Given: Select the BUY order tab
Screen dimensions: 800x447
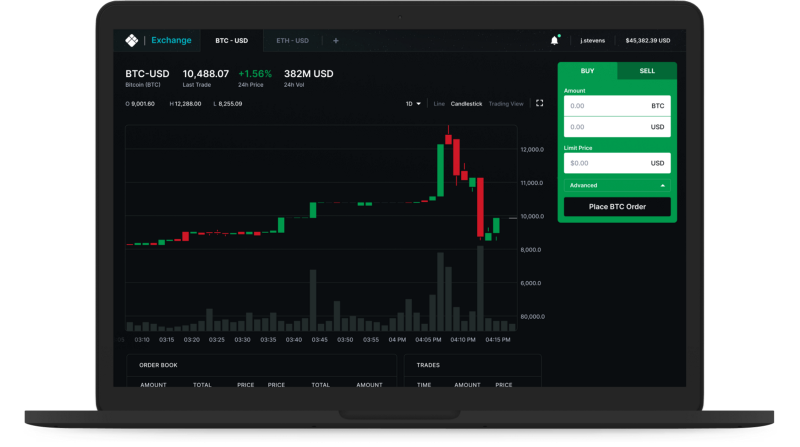Looking at the screenshot, I should pos(587,71).
